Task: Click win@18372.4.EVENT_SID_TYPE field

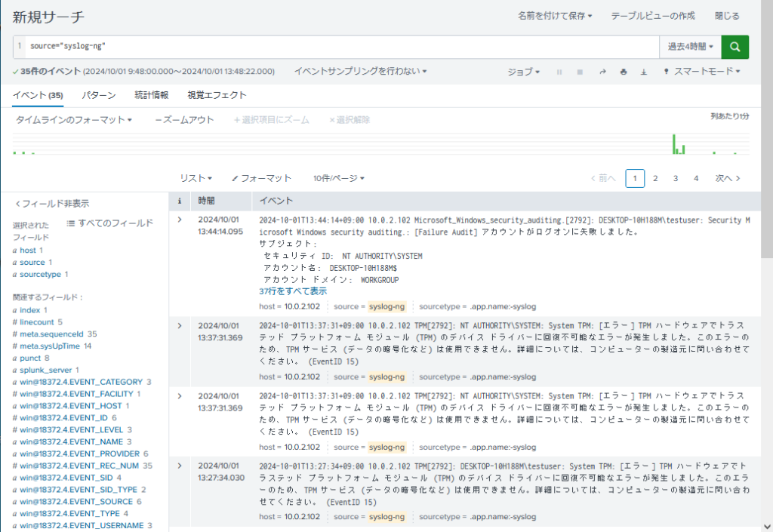Action: click(x=79, y=490)
